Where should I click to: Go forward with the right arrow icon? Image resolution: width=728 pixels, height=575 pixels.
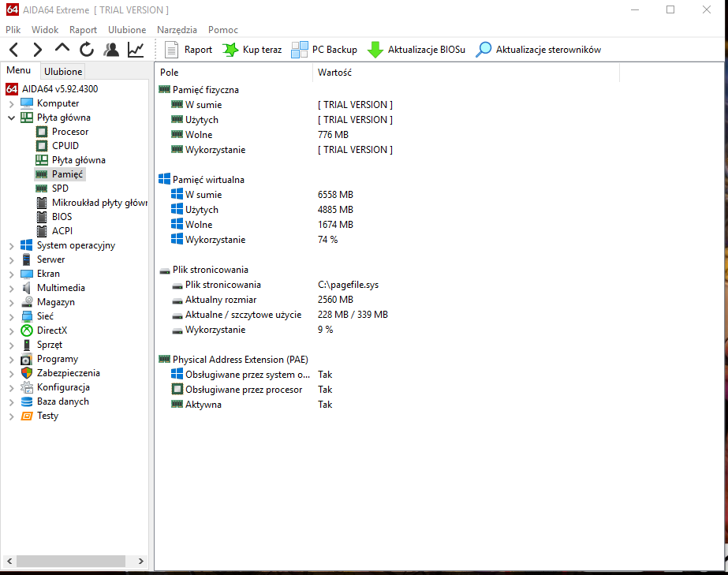38,49
